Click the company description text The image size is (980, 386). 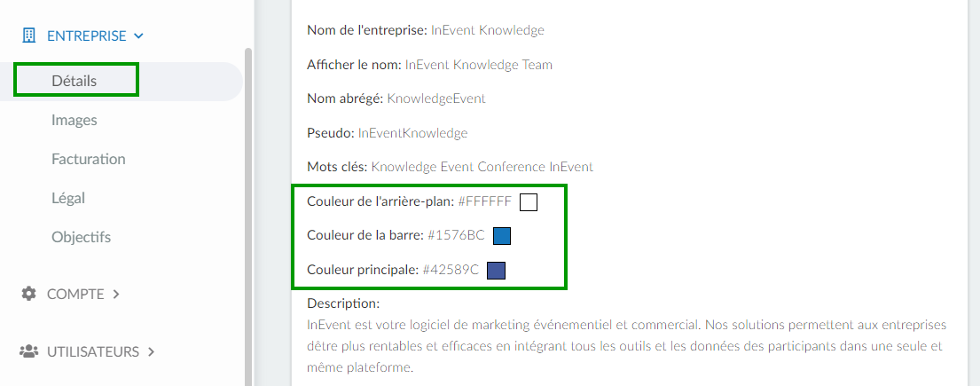point(627,347)
